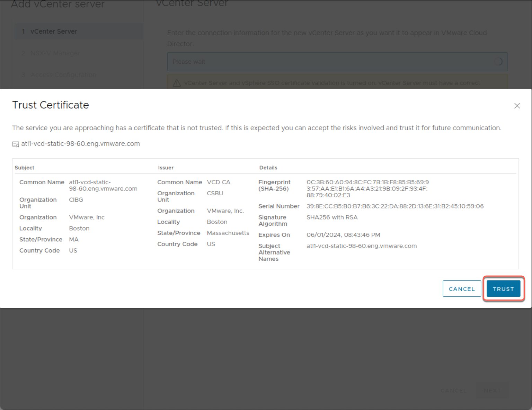
Task: Click the X to dismiss the Trust Certificate dialog
Action: (x=517, y=106)
